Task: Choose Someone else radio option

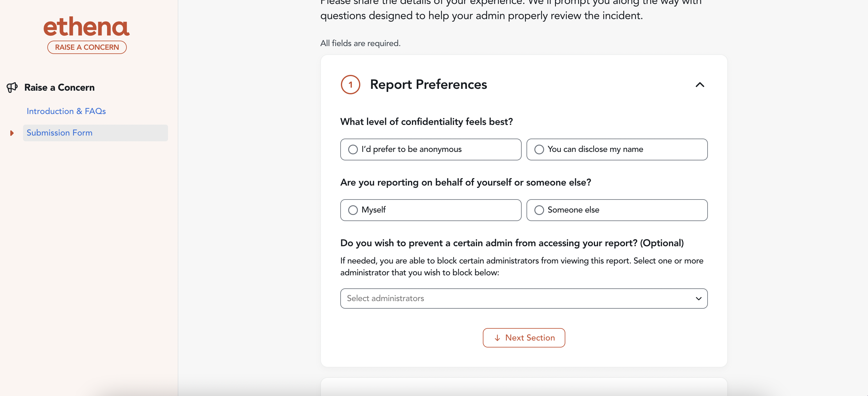Action: (x=617, y=210)
